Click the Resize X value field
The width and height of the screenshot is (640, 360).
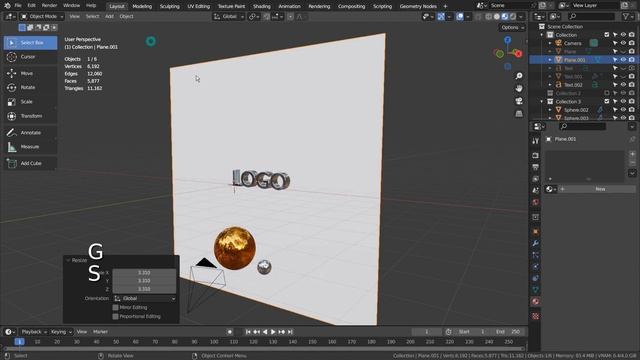(x=144, y=273)
